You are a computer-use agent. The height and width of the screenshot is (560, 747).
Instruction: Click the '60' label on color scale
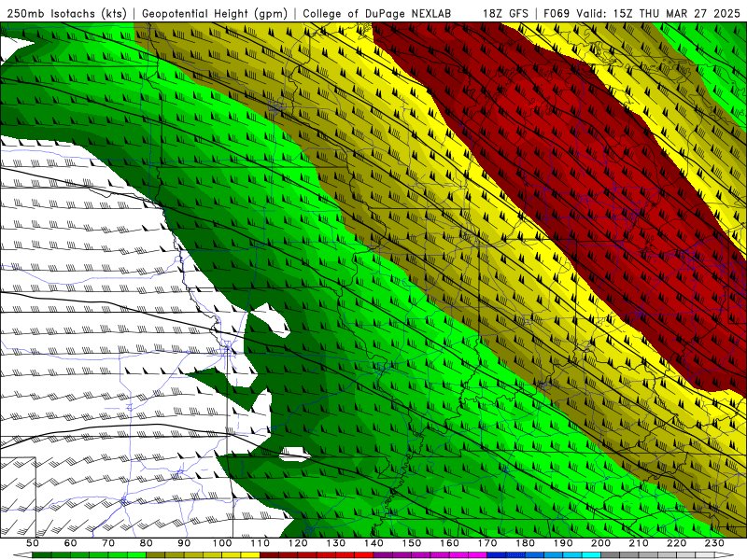71,543
